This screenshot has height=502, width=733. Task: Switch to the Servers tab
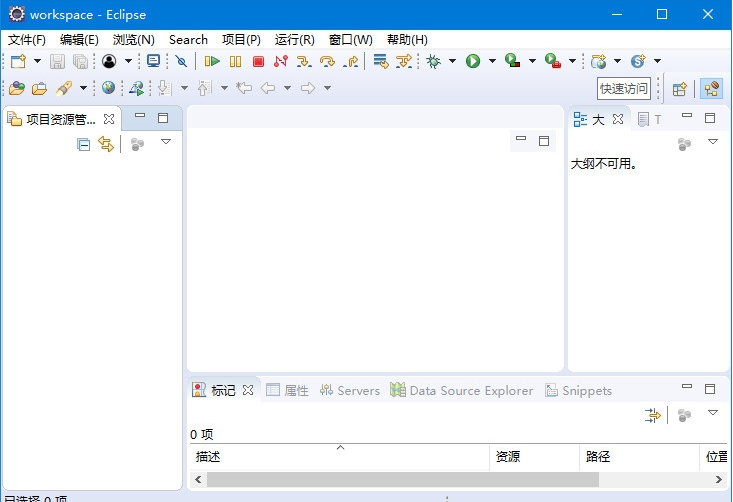[x=350, y=390]
